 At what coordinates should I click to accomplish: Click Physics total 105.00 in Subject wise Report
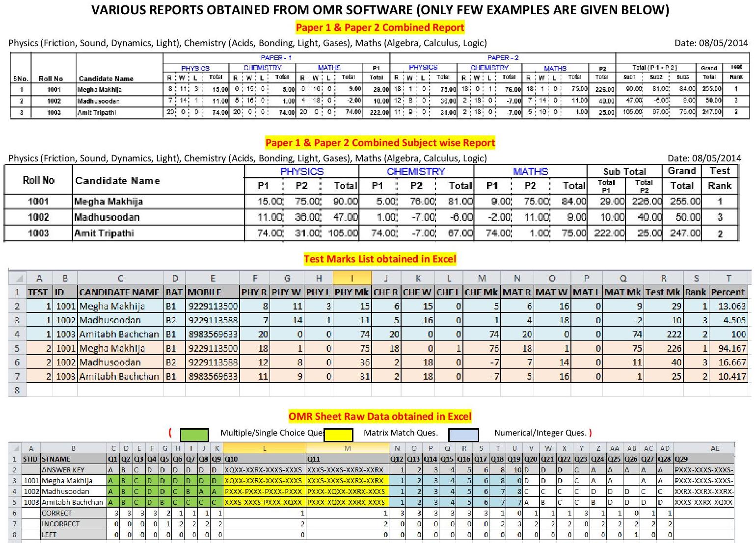343,233
